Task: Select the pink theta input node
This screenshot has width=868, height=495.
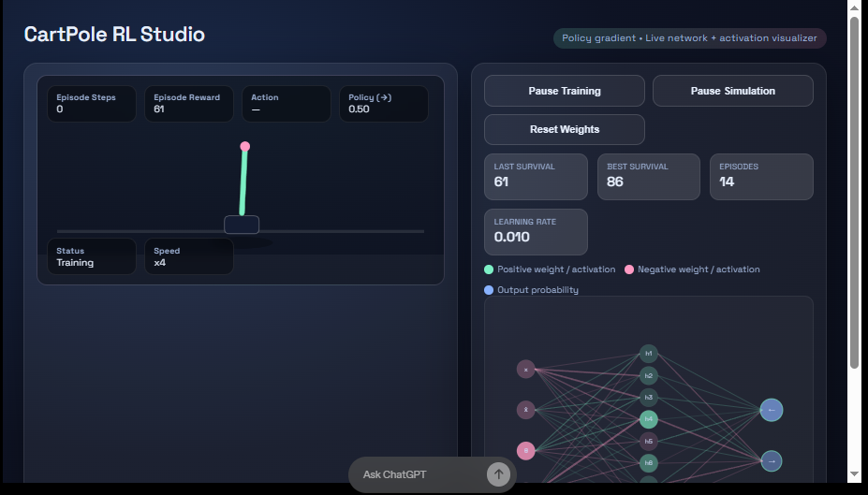Action: 526,451
